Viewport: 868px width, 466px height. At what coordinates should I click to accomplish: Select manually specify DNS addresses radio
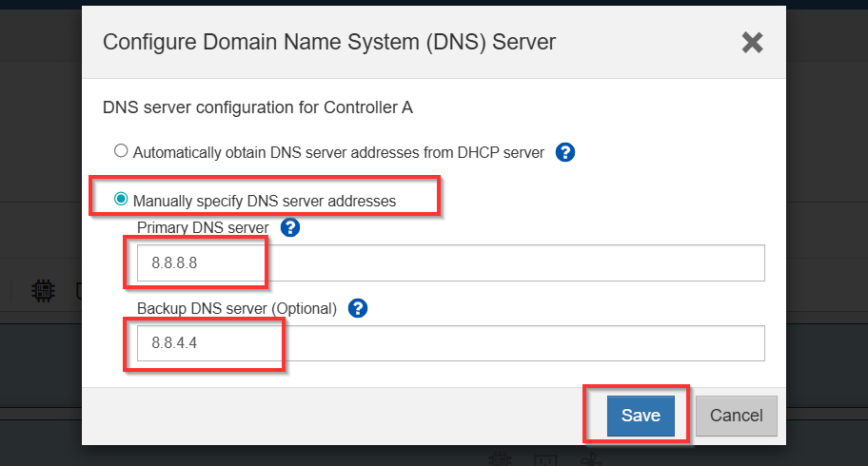pos(121,200)
